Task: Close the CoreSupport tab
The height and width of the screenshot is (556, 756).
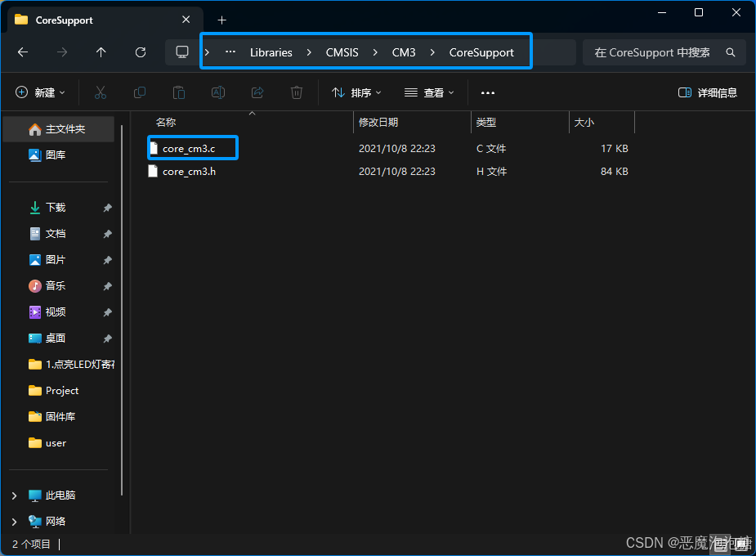Action: coord(186,20)
